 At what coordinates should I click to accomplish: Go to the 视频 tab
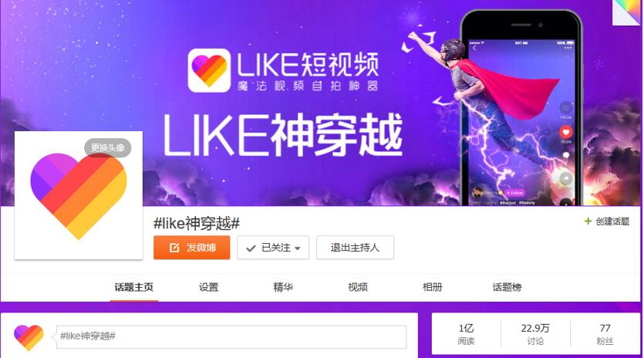pyautogui.click(x=358, y=287)
